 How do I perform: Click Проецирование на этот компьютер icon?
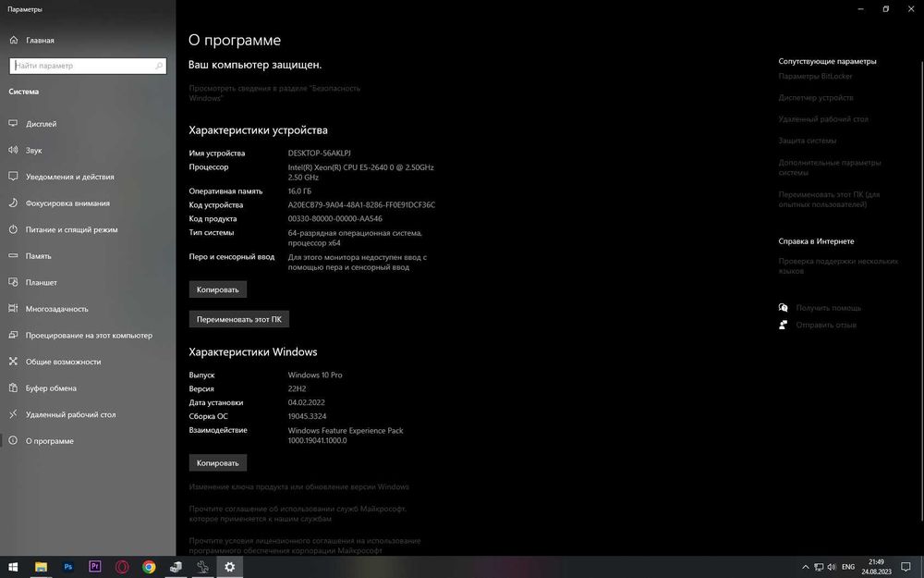click(13, 335)
